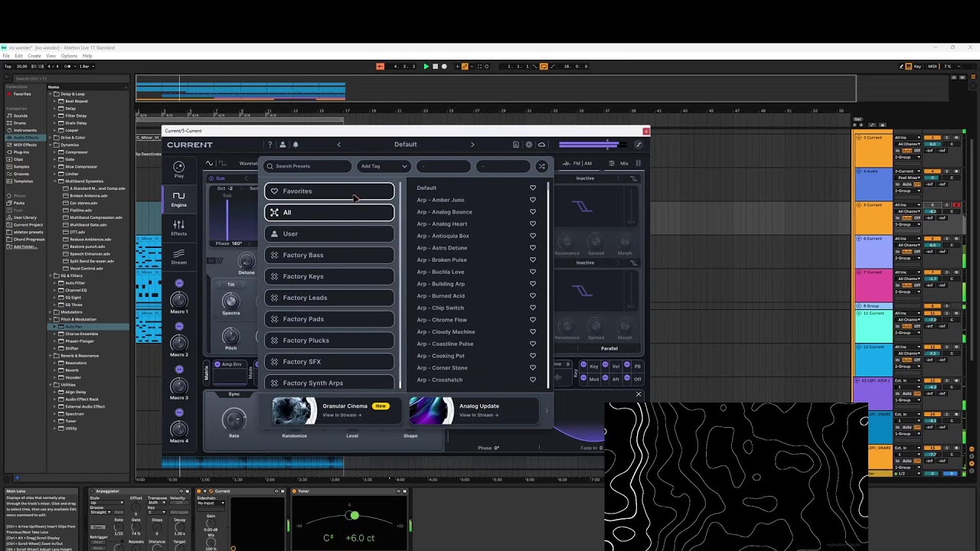This screenshot has width=980, height=551.
Task: Switch to the Engine view in Current
Action: pyautogui.click(x=178, y=199)
